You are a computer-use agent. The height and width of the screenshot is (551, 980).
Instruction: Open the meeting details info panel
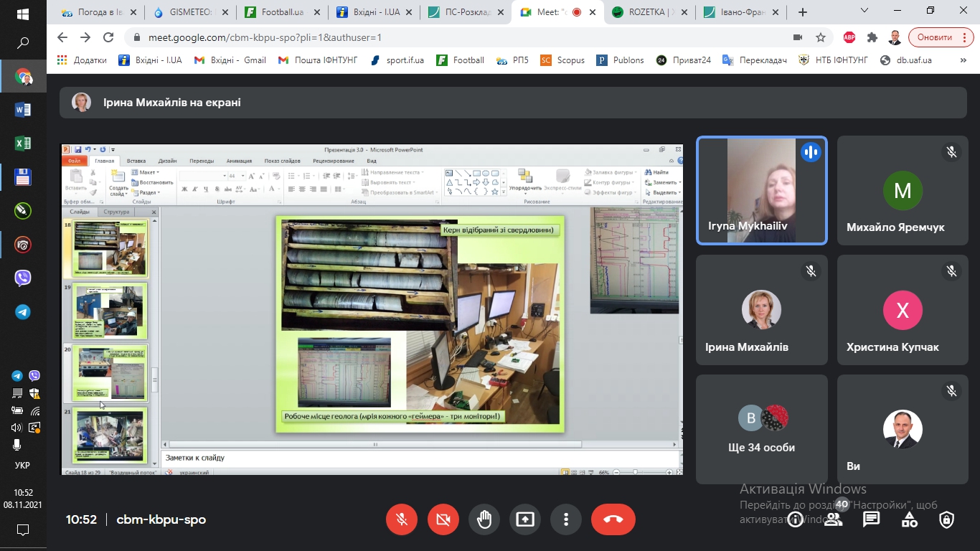click(795, 520)
